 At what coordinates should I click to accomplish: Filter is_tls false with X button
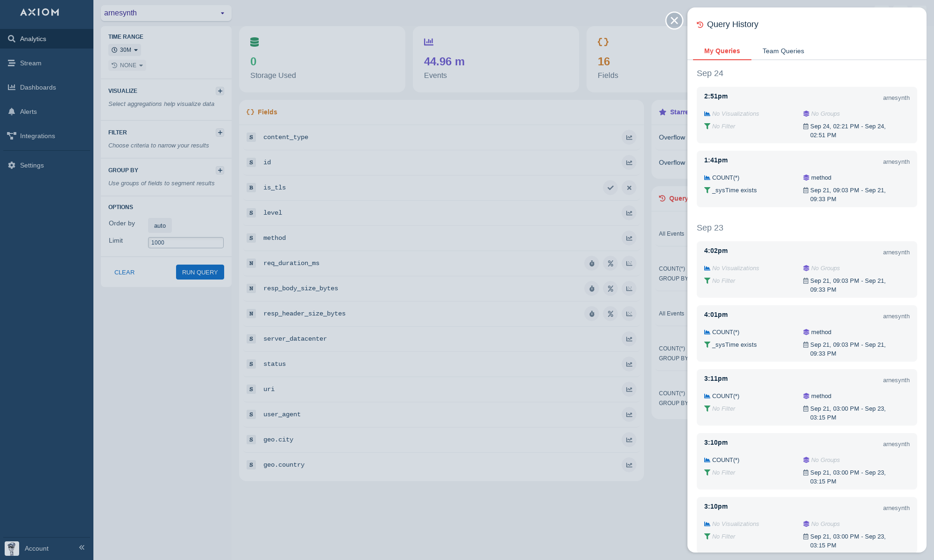tap(629, 188)
